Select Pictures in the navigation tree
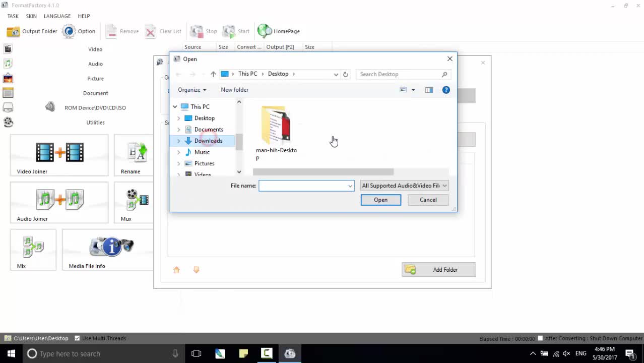 (204, 163)
